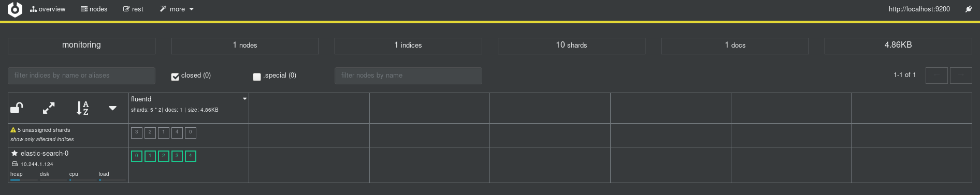Viewport: 980px width, 195px height.
Task: Click the star icon next to elastic-search-0
Action: click(x=15, y=154)
